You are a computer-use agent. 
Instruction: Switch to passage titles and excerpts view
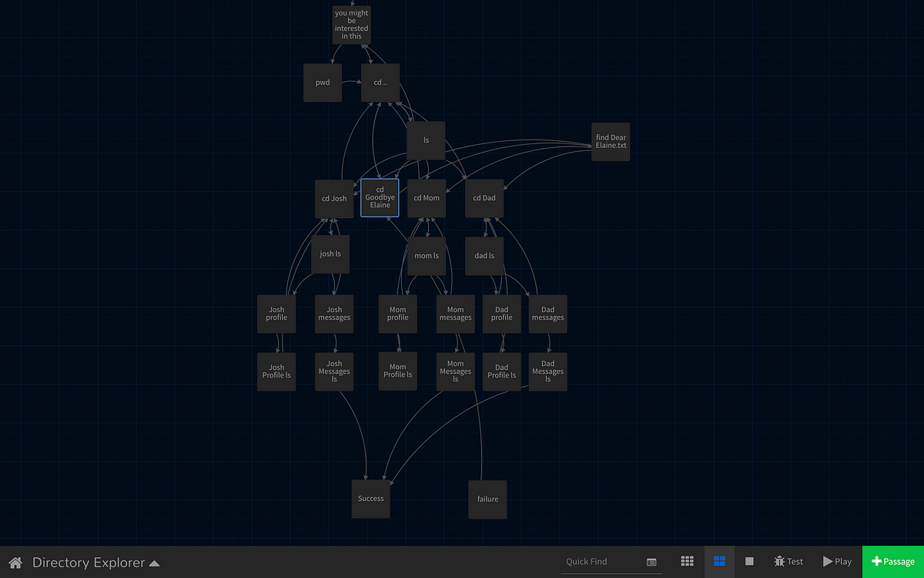point(719,562)
